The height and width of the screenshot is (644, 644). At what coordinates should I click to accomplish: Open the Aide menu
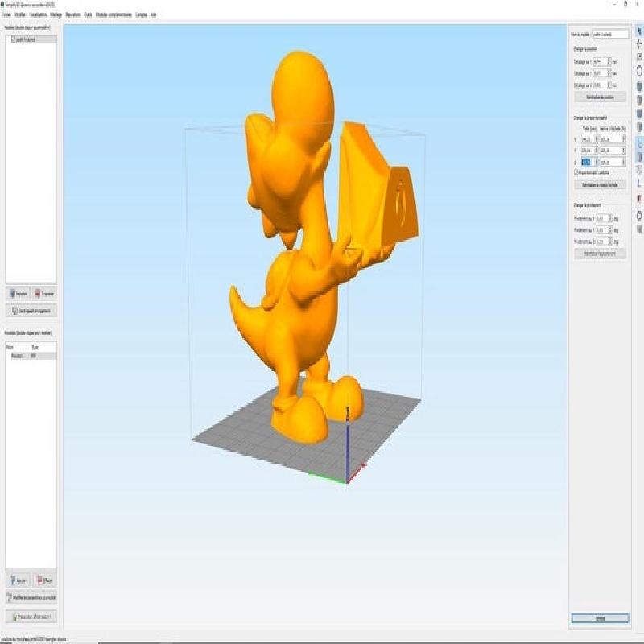[153, 14]
